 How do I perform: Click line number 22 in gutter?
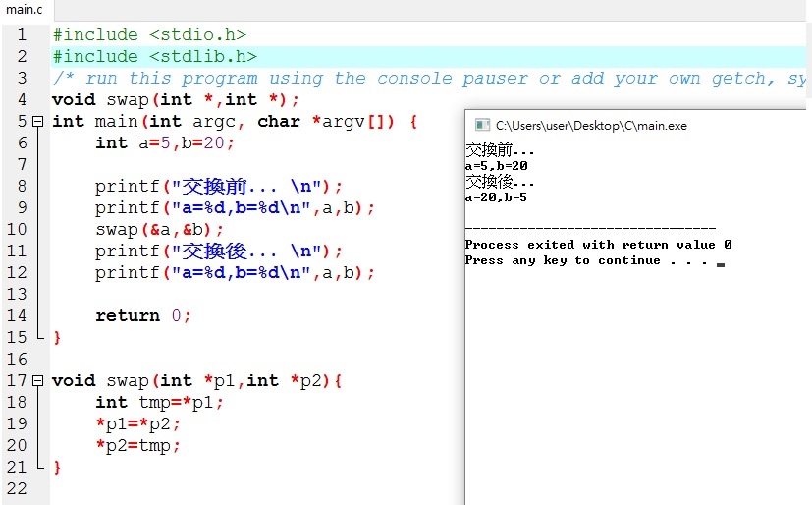pyautogui.click(x=17, y=488)
